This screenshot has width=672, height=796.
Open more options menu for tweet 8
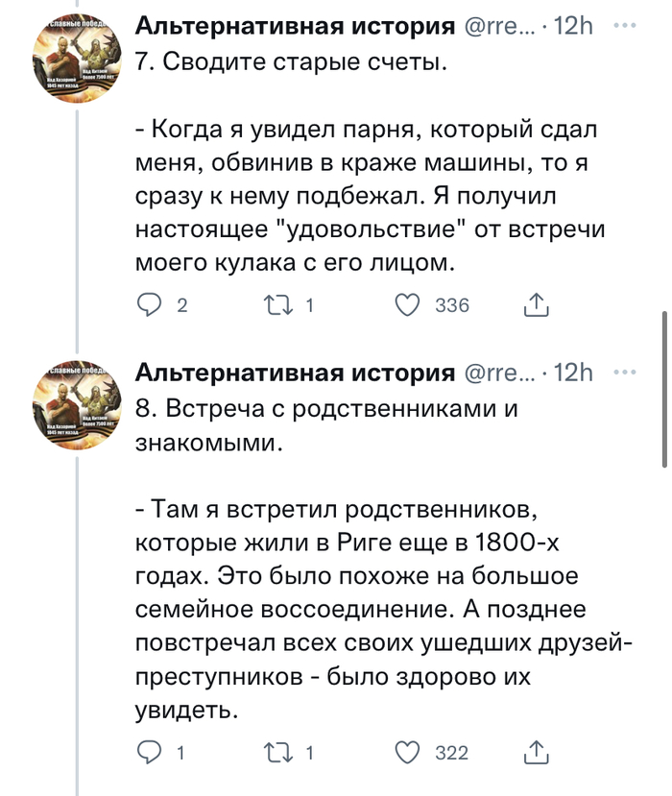(x=625, y=373)
